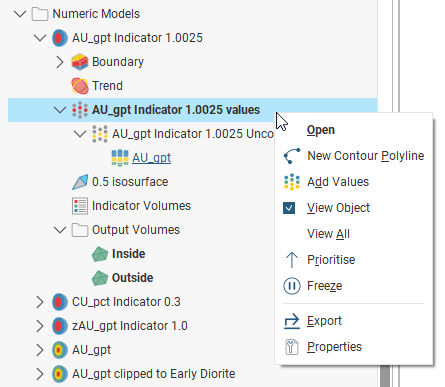The image size is (445, 387).
Task: Click Export in the context menu
Action: [324, 321]
